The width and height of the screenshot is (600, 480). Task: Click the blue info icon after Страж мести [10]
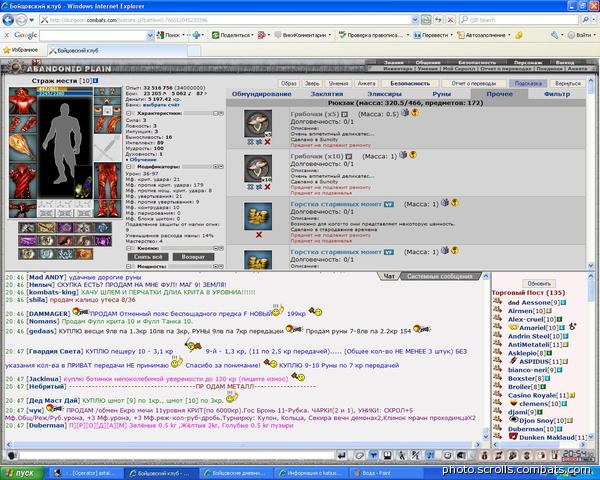(x=96, y=81)
